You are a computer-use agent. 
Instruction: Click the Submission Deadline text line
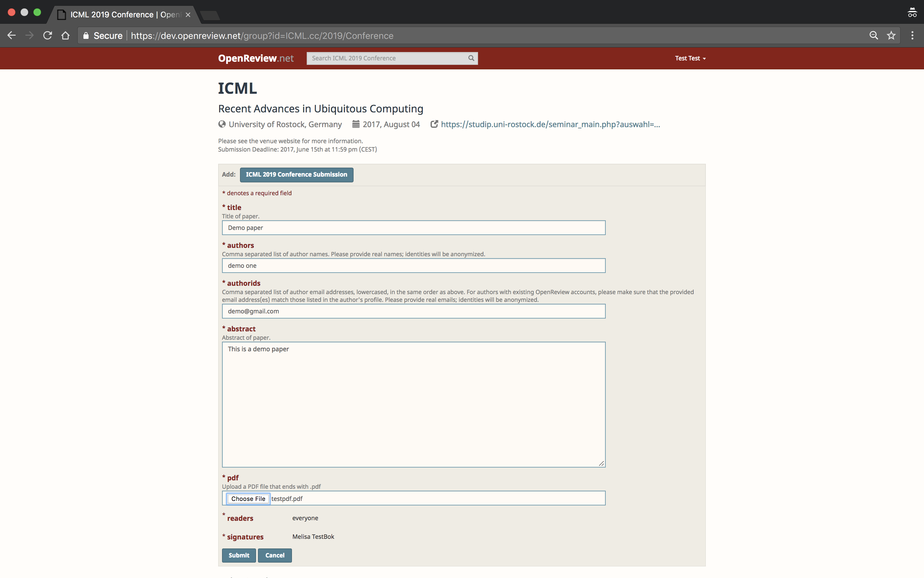point(297,149)
